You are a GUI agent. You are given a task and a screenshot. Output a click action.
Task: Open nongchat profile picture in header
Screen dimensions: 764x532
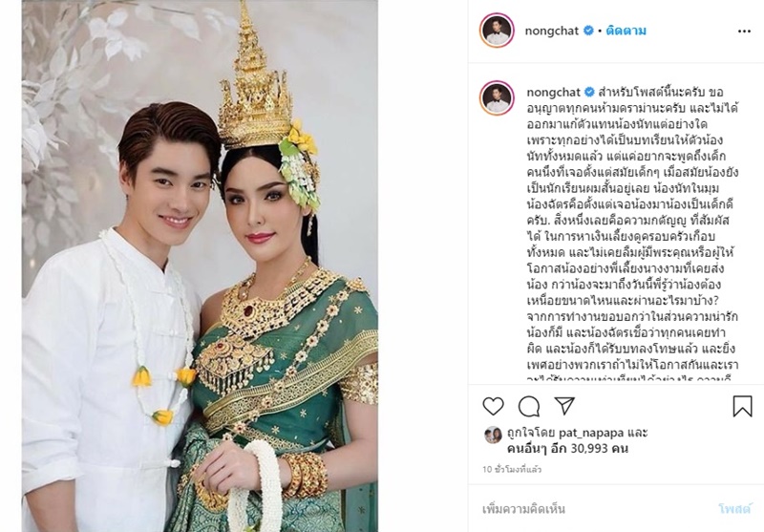pos(497,31)
